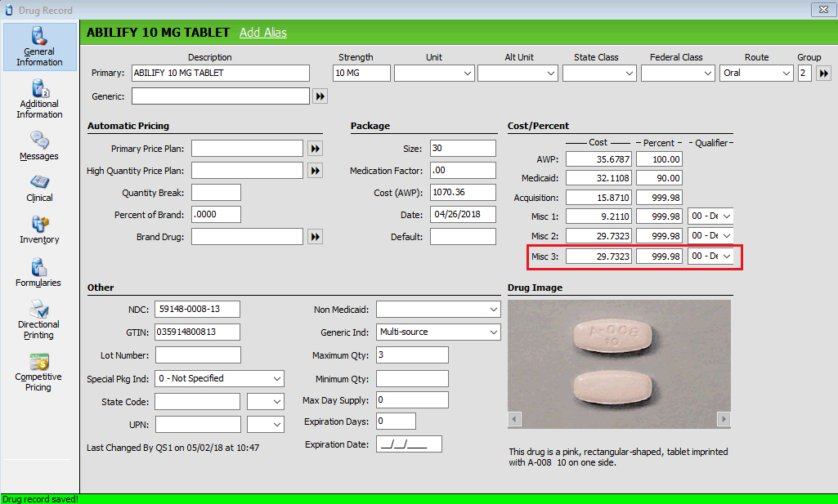Open the Federal Class dropdown
The width and height of the screenshot is (838, 504).
[x=678, y=74]
